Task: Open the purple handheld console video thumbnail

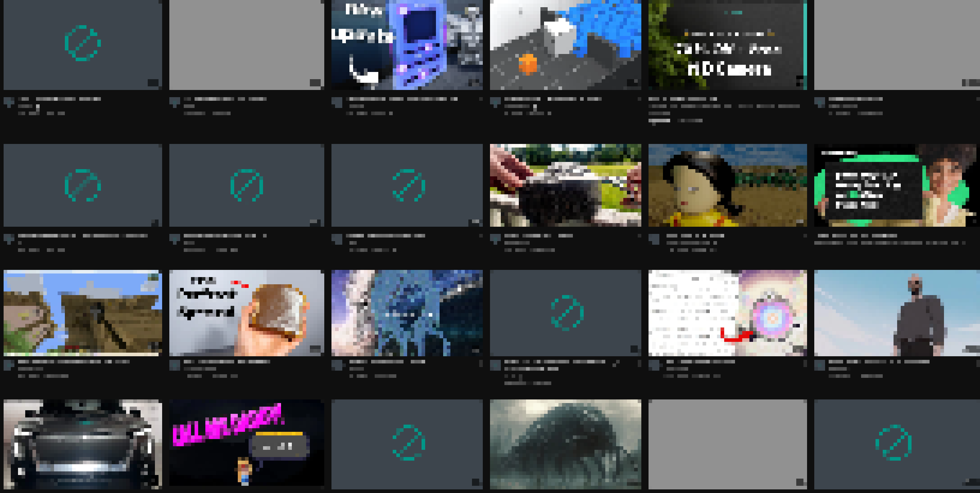Action: click(407, 45)
